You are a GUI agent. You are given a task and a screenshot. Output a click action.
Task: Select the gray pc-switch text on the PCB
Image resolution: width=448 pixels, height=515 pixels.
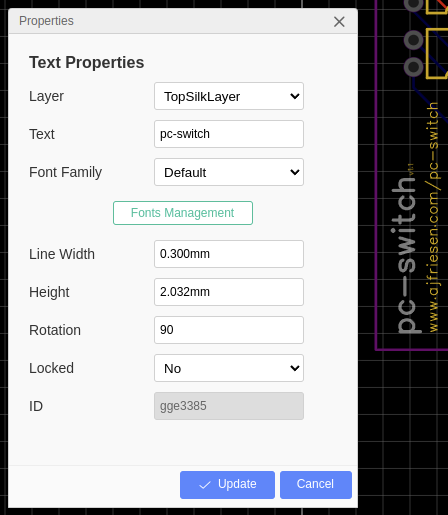(407, 254)
